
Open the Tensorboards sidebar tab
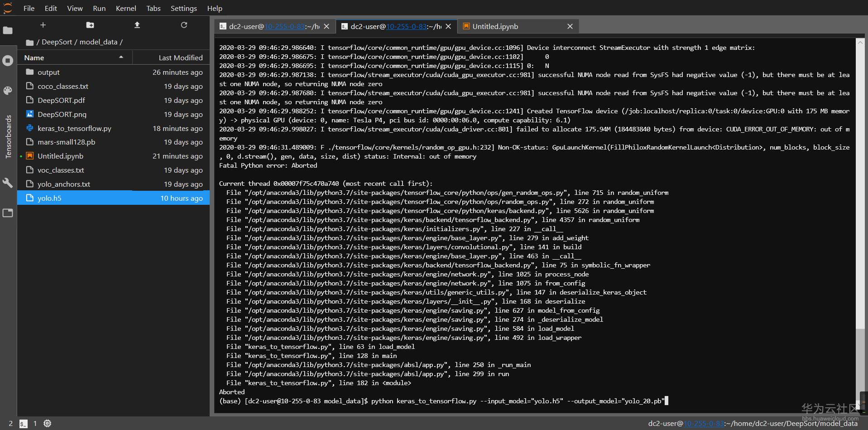tap(8, 136)
